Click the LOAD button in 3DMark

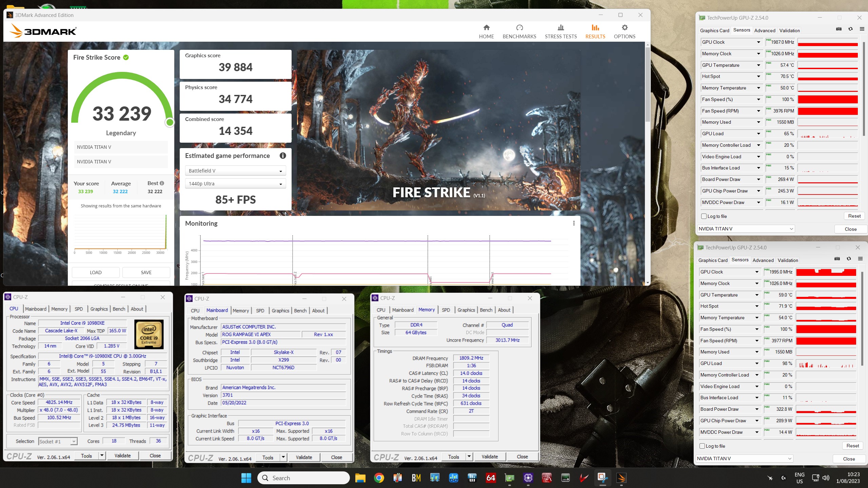point(96,272)
